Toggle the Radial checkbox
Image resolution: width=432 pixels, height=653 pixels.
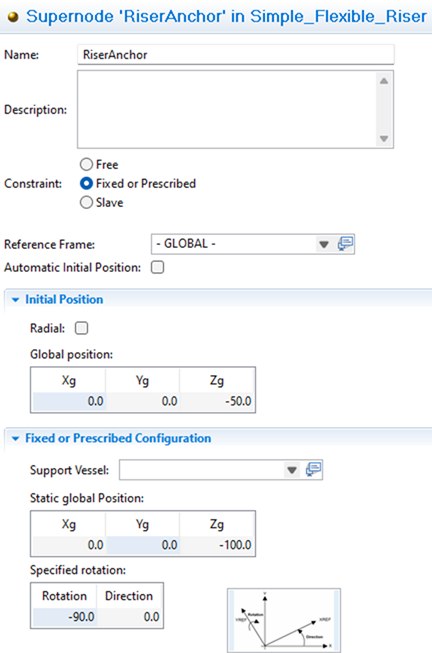[x=82, y=328]
